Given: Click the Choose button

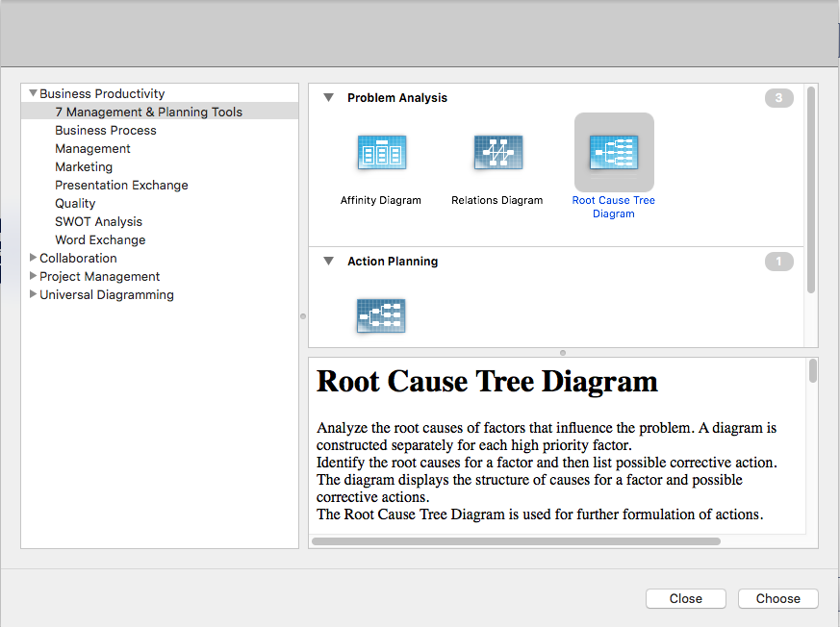Looking at the screenshot, I should point(777,598).
